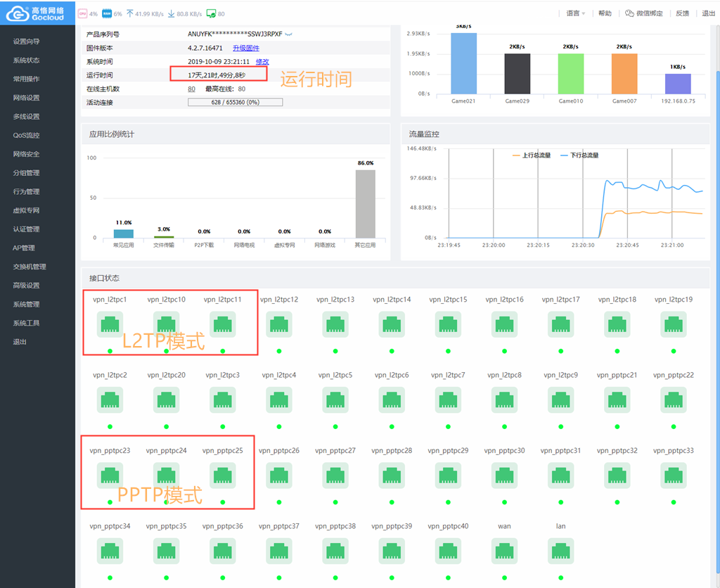Click the download speed arrow icon
720x588 pixels.
(172, 14)
